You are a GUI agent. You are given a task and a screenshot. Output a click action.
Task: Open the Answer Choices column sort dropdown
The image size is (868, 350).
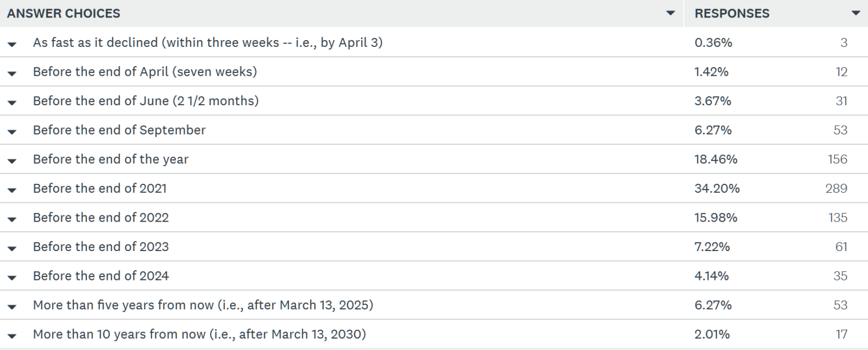[670, 14]
